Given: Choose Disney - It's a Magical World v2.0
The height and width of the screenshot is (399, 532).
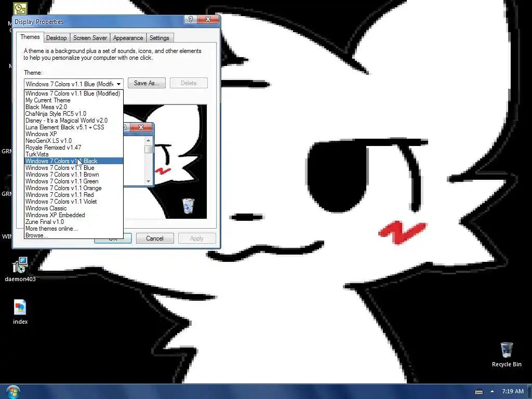Looking at the screenshot, I should tap(73, 121).
